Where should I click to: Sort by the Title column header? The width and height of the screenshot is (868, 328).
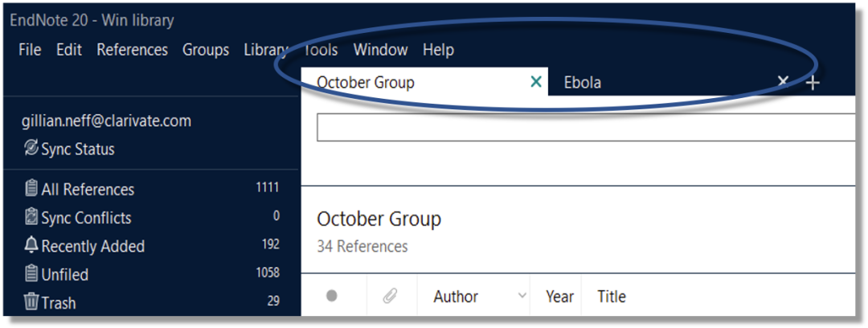(612, 297)
